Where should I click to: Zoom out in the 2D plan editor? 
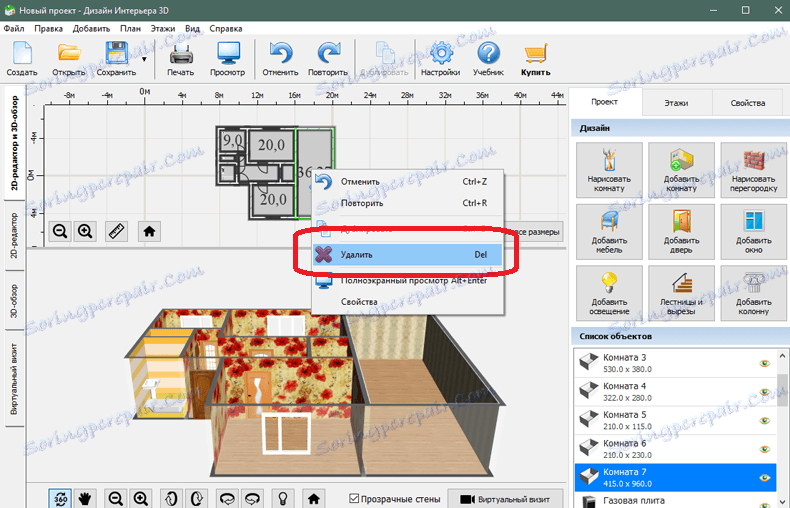(60, 231)
